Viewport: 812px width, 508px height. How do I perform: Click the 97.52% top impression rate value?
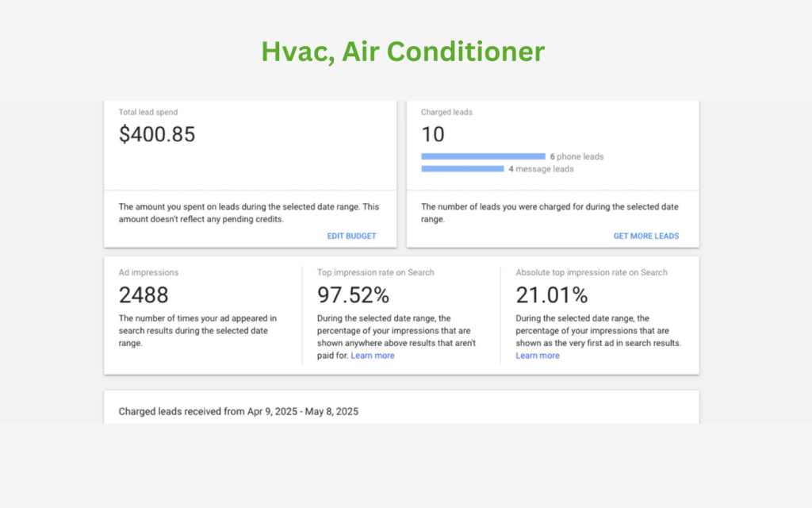tap(353, 295)
